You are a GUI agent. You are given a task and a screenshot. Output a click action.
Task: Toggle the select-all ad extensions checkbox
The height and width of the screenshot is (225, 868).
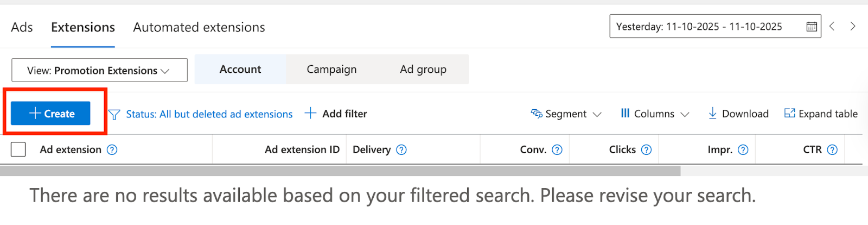coord(18,149)
